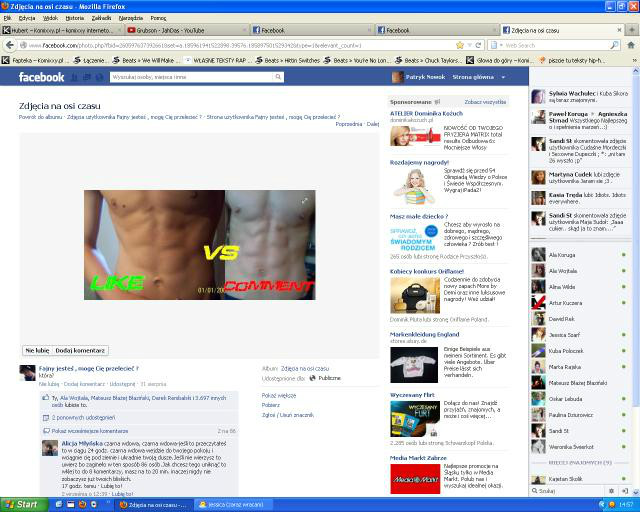
Task: Click the '2 ponownych udostępnień' link
Action: 83,418
